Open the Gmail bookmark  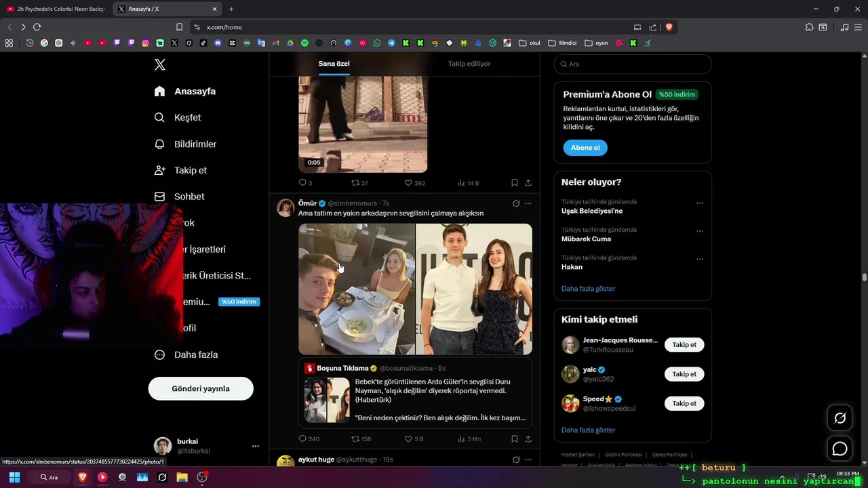275,43
